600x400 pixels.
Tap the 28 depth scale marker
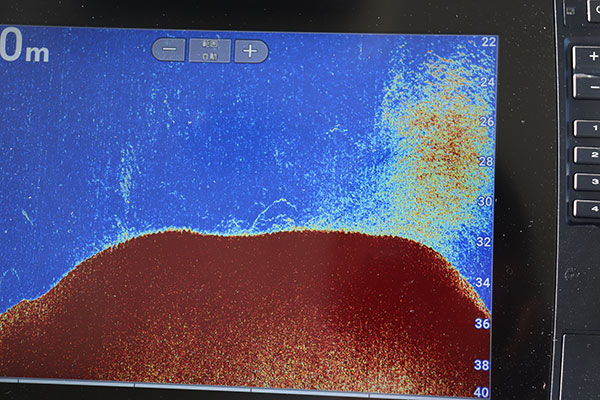[x=486, y=161]
